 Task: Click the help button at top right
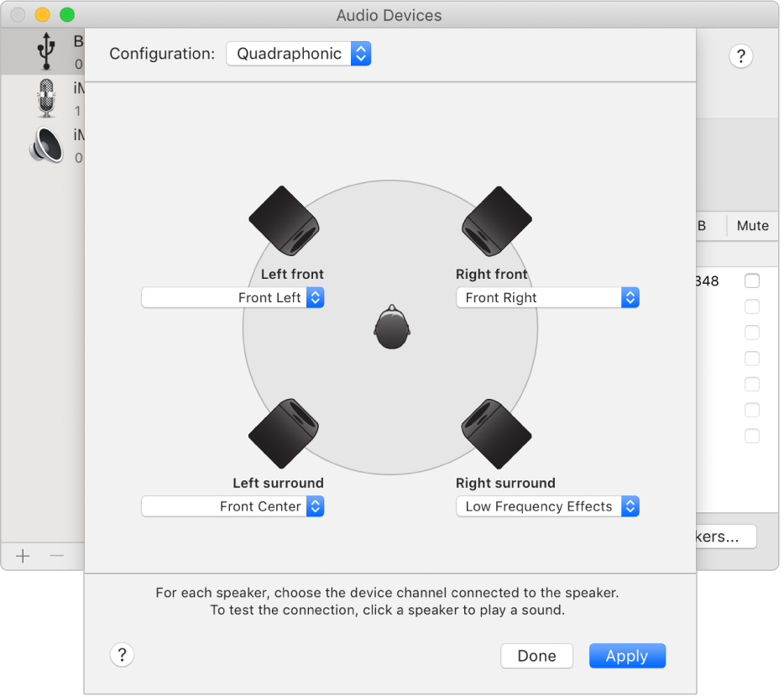pos(740,56)
